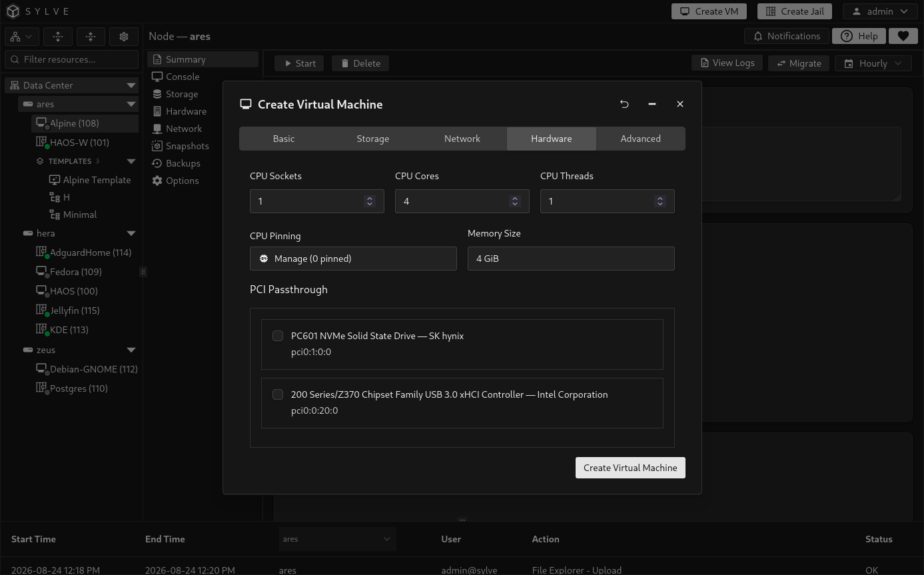Viewport: 924px width, 575px height.
Task: Switch to the Basic tab
Action: point(284,139)
